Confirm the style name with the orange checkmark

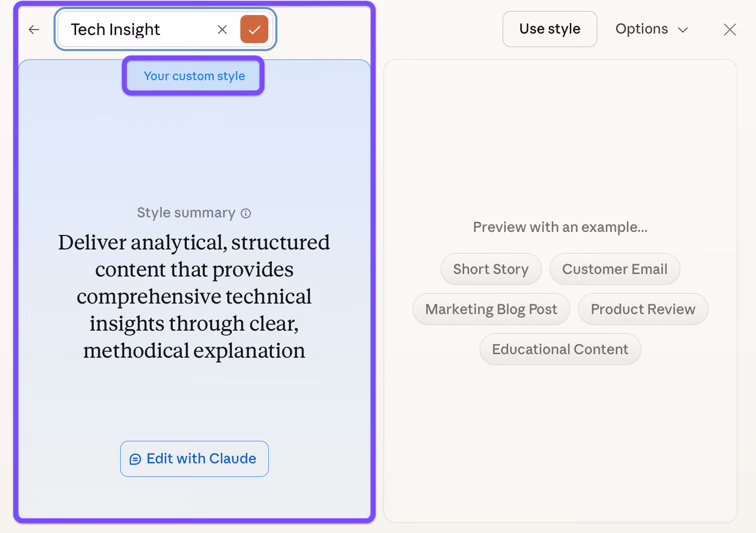(x=254, y=29)
